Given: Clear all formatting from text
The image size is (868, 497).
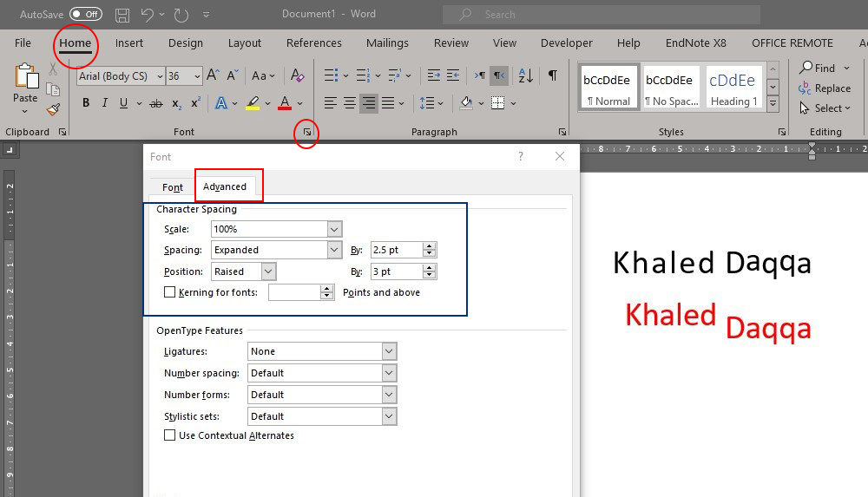Looking at the screenshot, I should [297, 75].
